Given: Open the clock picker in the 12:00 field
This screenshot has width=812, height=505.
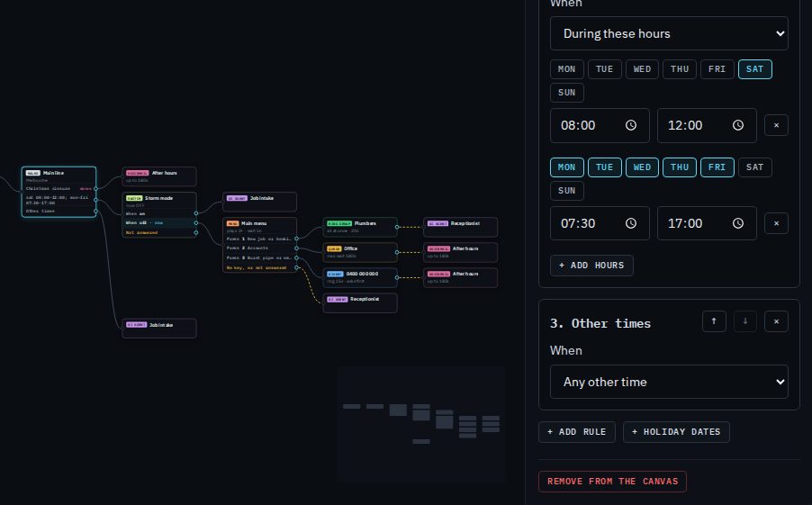Looking at the screenshot, I should coord(737,125).
